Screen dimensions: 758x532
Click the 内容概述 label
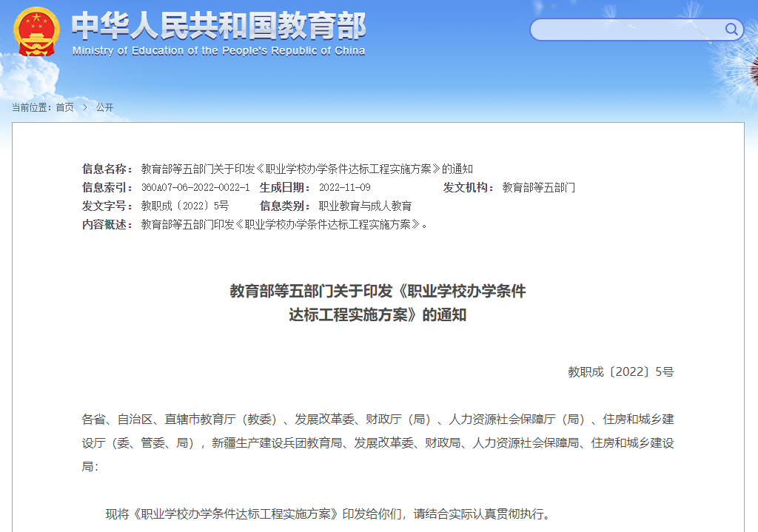pos(107,225)
